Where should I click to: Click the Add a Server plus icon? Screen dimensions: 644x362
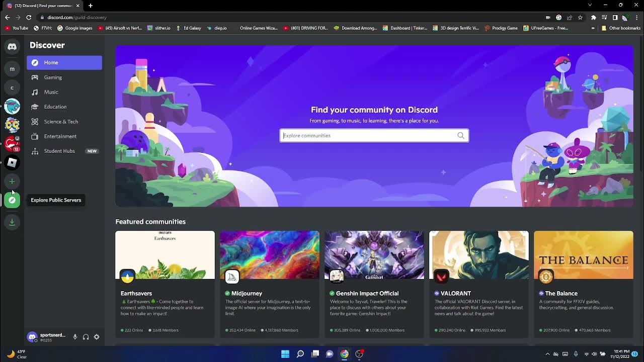pos(12,181)
